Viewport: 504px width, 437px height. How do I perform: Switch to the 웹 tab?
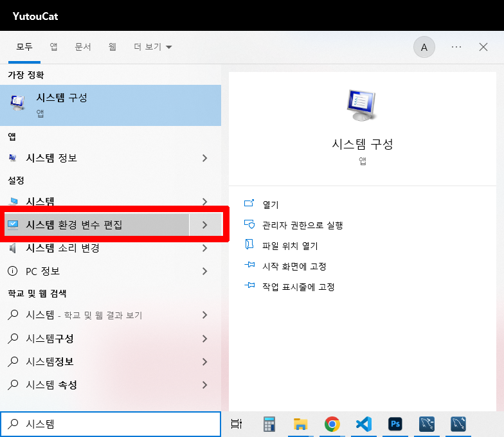click(x=112, y=47)
